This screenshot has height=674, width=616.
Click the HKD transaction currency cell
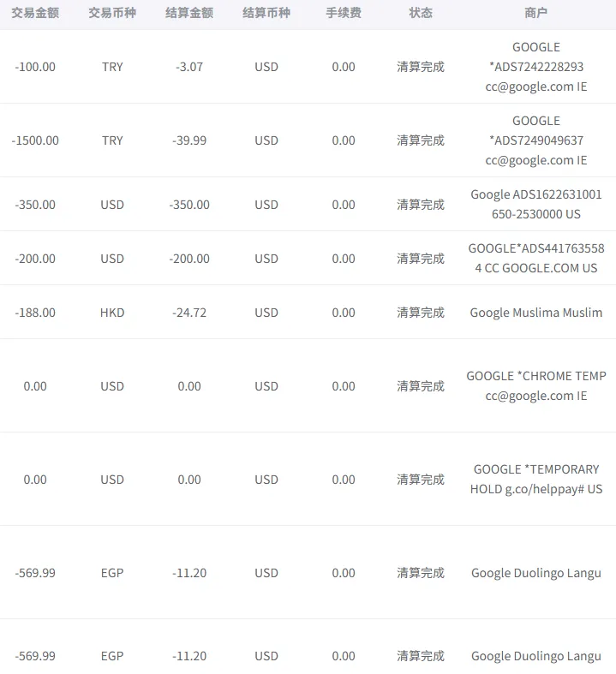tap(112, 313)
